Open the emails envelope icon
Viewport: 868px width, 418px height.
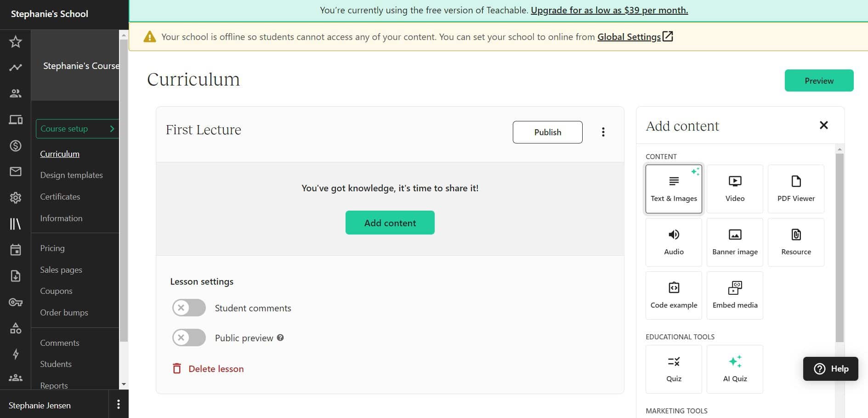click(16, 172)
